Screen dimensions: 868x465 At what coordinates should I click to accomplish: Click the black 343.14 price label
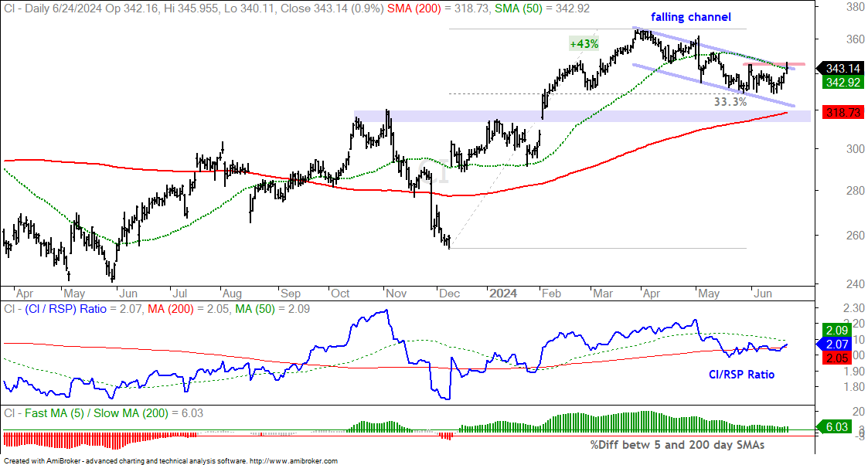[x=842, y=68]
